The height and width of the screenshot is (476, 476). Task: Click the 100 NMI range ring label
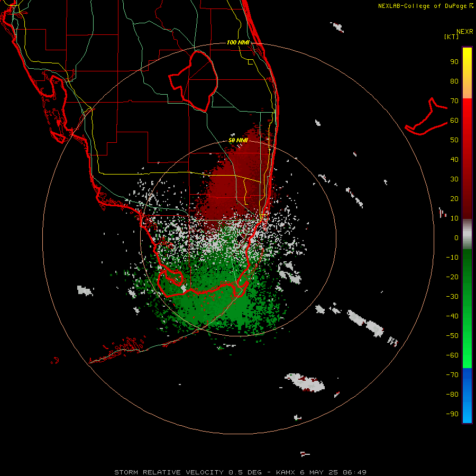coord(238,42)
